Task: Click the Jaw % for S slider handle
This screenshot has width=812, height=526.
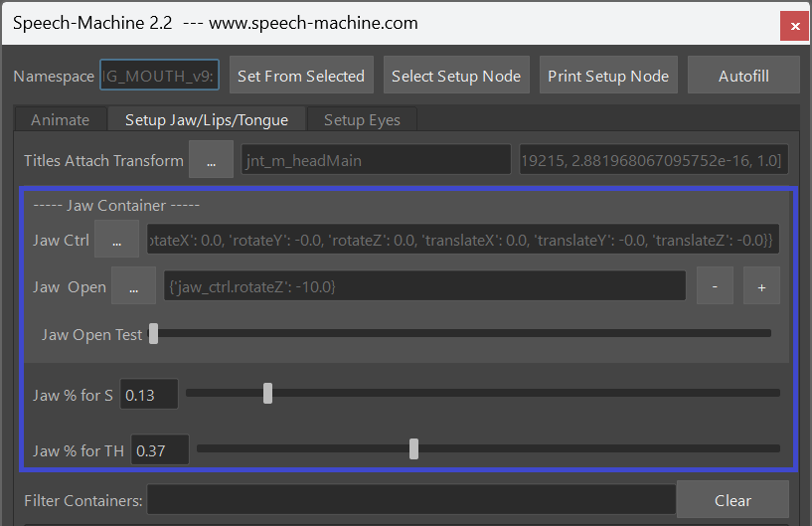Action: tap(267, 394)
